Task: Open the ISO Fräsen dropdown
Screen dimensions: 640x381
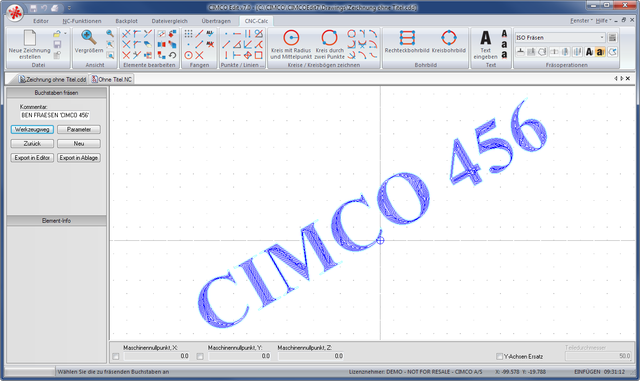Action: click(560, 38)
